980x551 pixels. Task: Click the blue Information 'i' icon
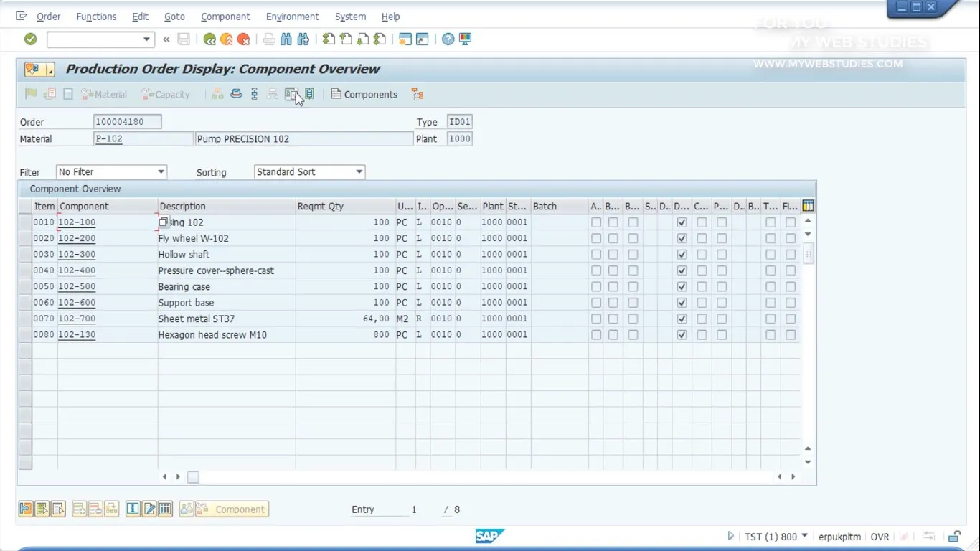pos(133,509)
